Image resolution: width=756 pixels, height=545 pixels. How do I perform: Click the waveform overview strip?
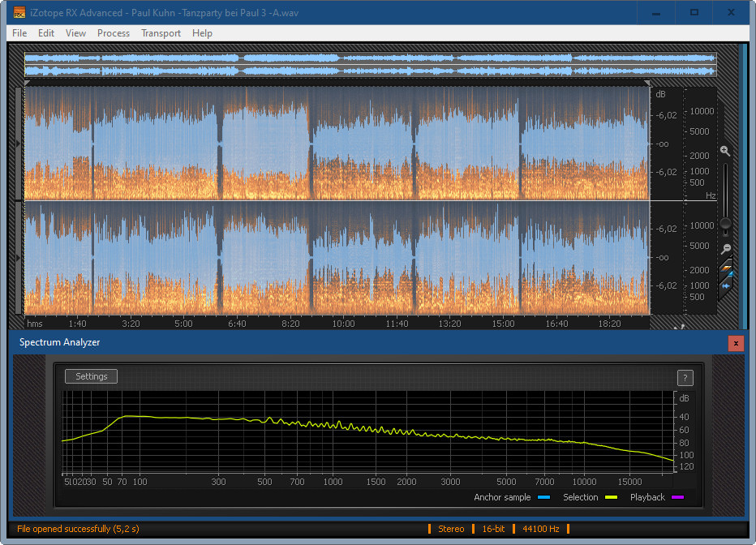coord(370,65)
